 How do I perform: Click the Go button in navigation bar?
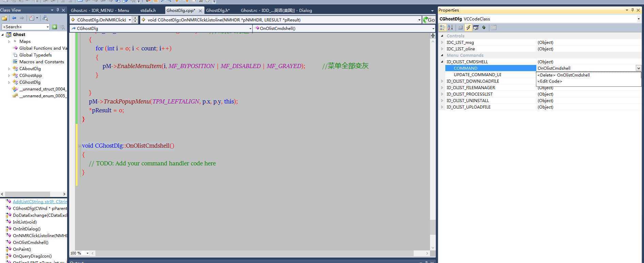click(x=429, y=20)
